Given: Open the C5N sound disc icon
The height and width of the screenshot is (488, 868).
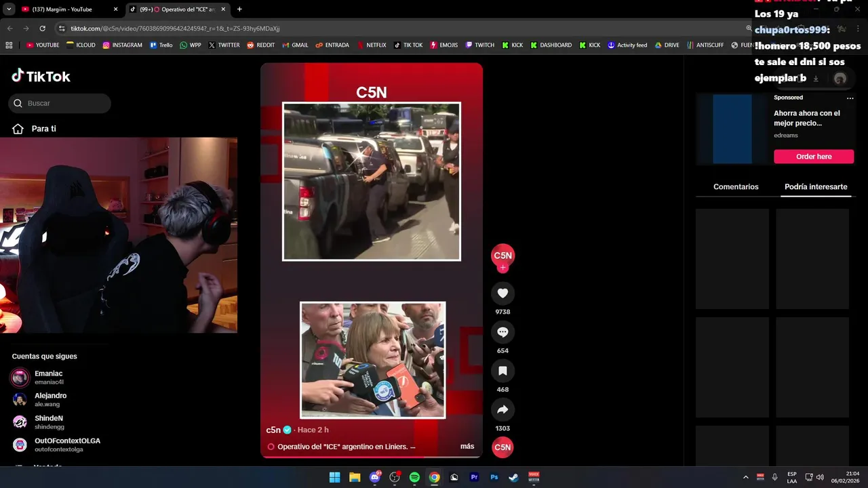Looking at the screenshot, I should click(x=502, y=447).
